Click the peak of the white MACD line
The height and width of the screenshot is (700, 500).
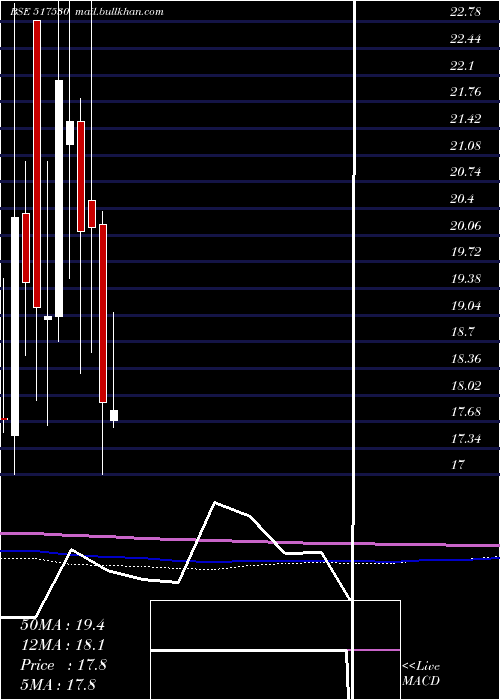point(215,502)
